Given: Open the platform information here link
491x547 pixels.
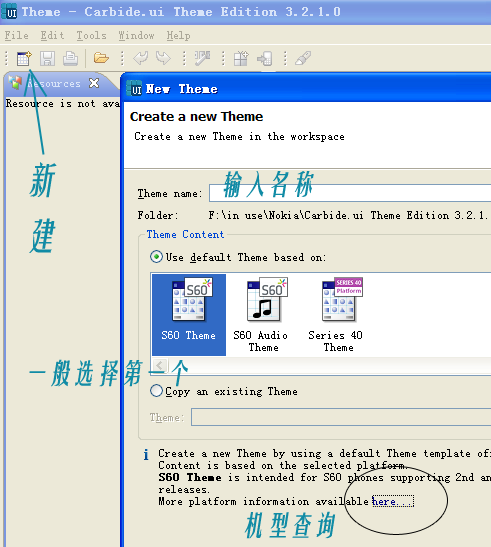Looking at the screenshot, I should [392, 501].
